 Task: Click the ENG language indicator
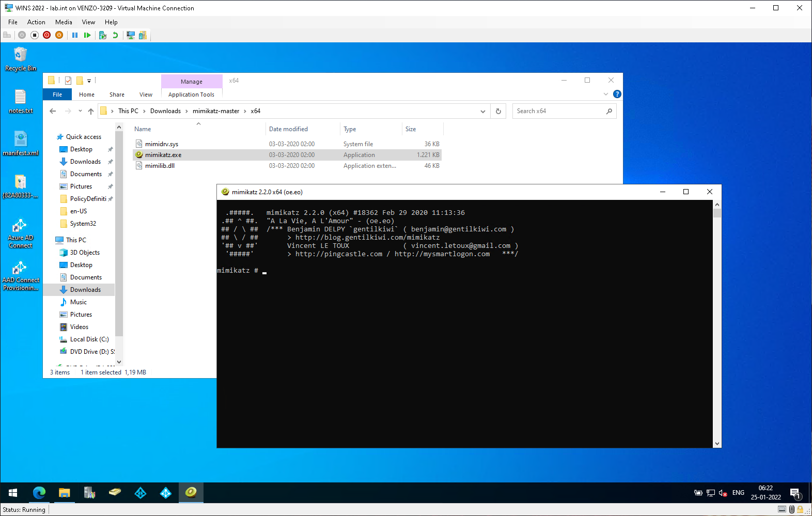coord(739,493)
